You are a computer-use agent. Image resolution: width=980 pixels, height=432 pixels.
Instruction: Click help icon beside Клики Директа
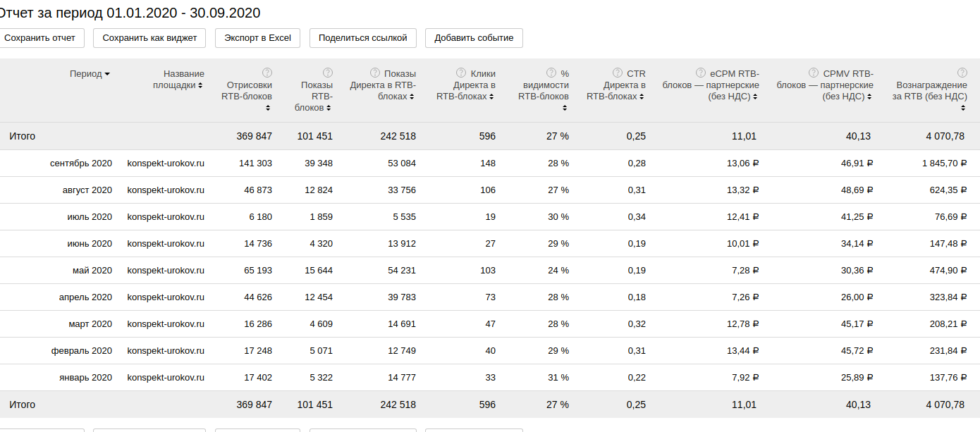(x=461, y=73)
